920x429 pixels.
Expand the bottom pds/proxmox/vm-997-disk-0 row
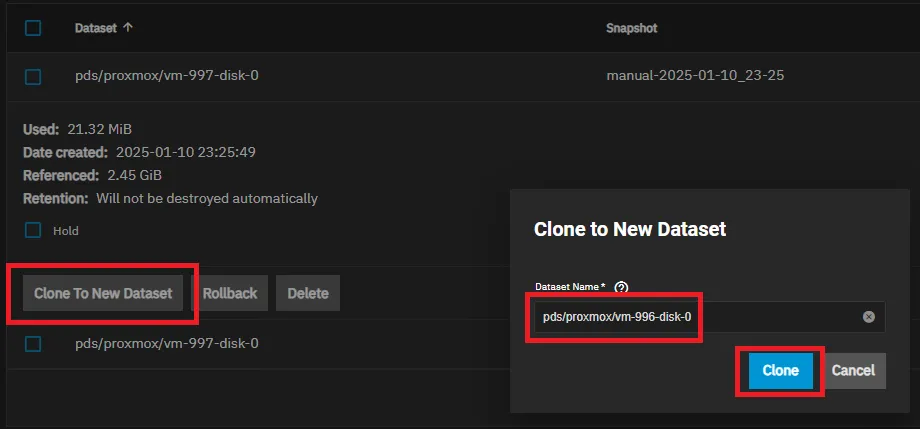coord(167,343)
